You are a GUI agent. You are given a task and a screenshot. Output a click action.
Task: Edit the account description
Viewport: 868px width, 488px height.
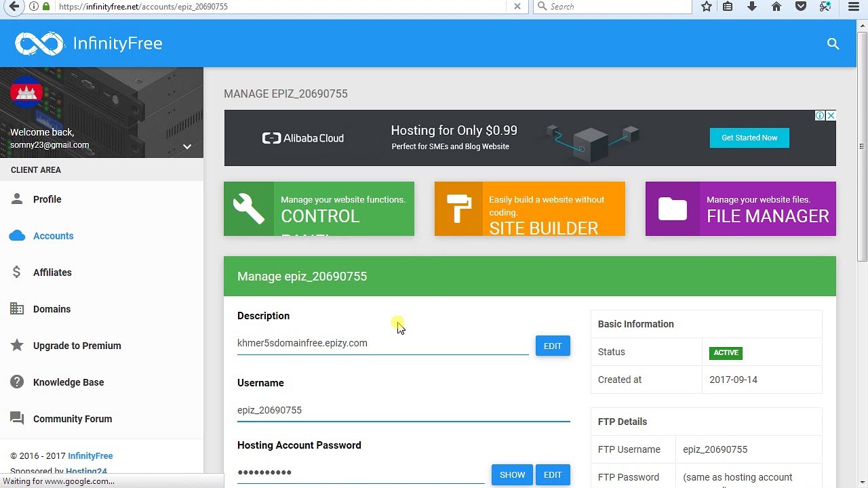tap(553, 346)
